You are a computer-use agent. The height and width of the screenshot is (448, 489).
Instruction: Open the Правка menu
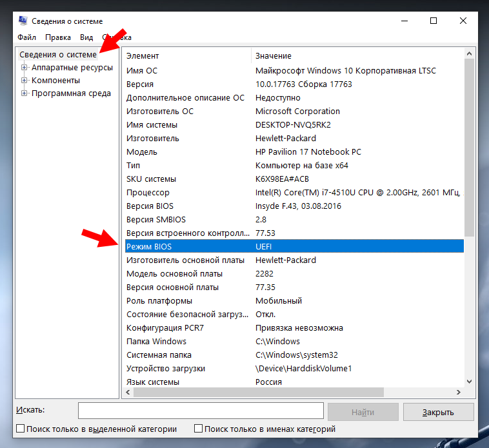point(58,37)
